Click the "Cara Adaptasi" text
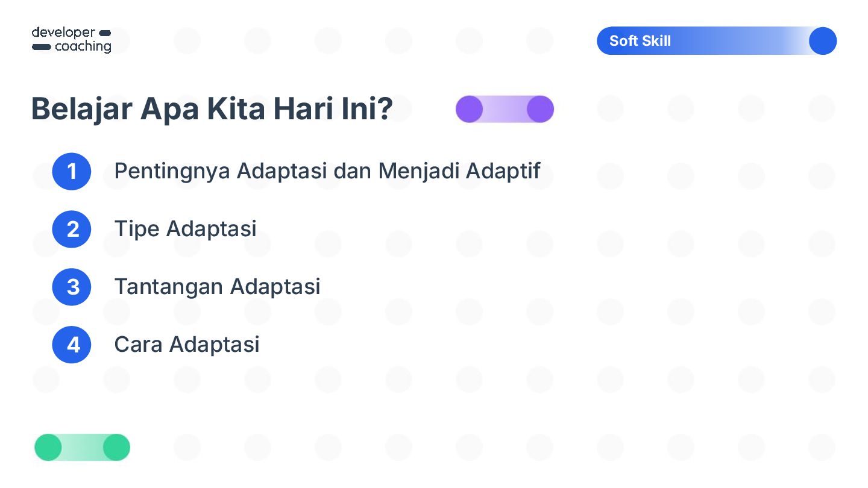 tap(187, 345)
